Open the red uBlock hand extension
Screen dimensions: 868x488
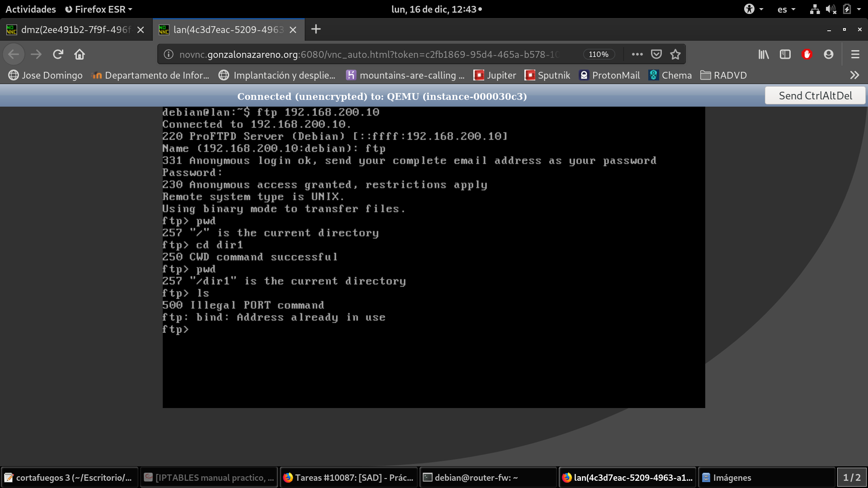(x=807, y=54)
